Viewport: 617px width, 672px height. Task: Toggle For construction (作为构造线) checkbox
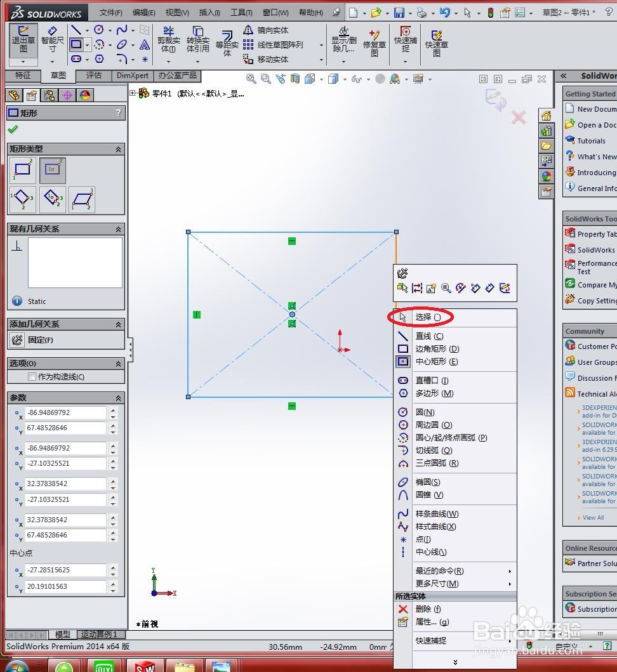point(32,376)
